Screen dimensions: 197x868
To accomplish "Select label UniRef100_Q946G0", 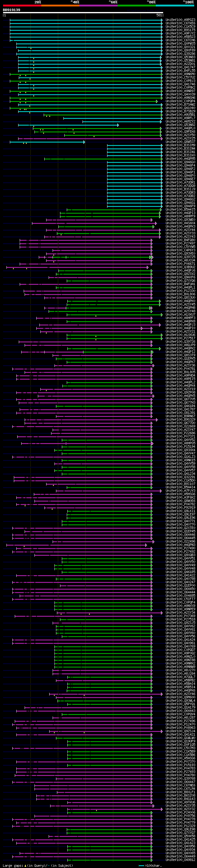I will click(180, 162).
